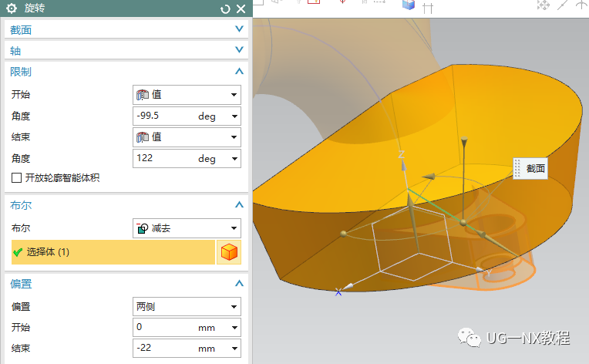Open start angle -99.5 deg options arrow
The image size is (589, 364).
coord(234,116)
